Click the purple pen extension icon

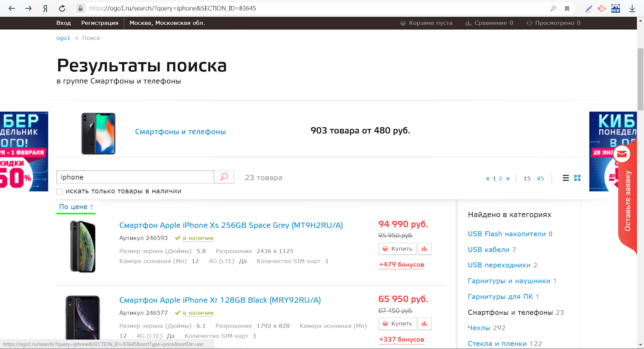[x=589, y=8]
